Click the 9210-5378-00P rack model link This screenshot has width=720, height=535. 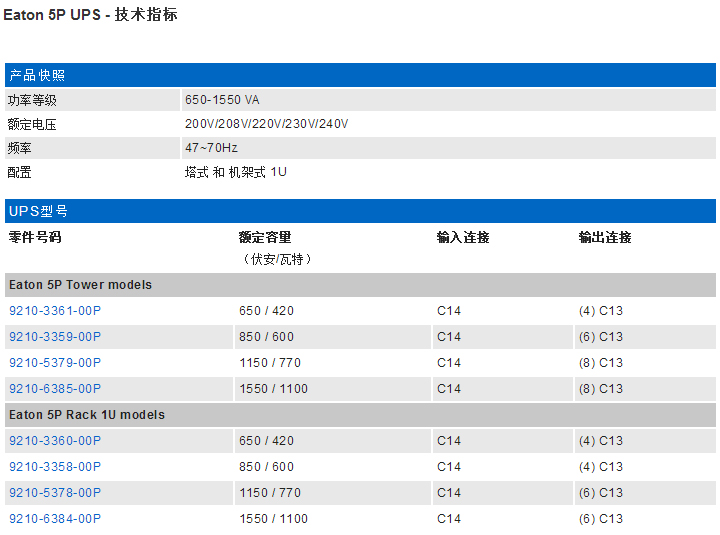(x=55, y=493)
